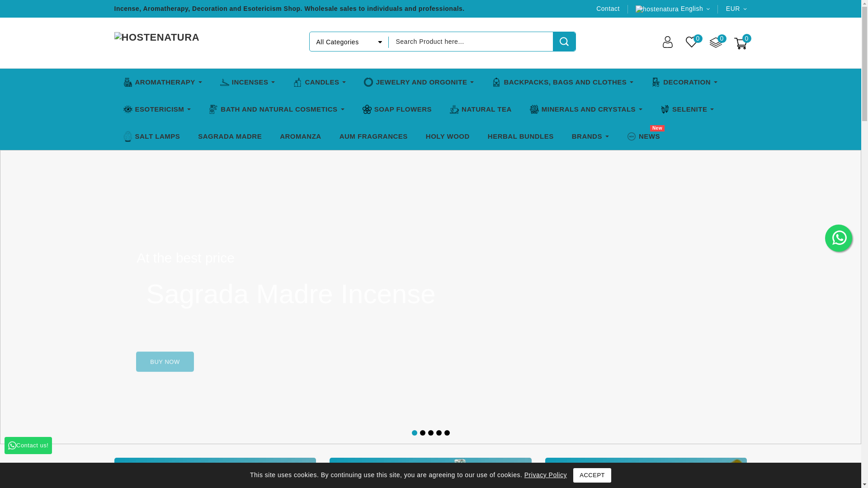This screenshot has height=488, width=868.
Task: Click the Incenses stick icon
Action: (225, 82)
